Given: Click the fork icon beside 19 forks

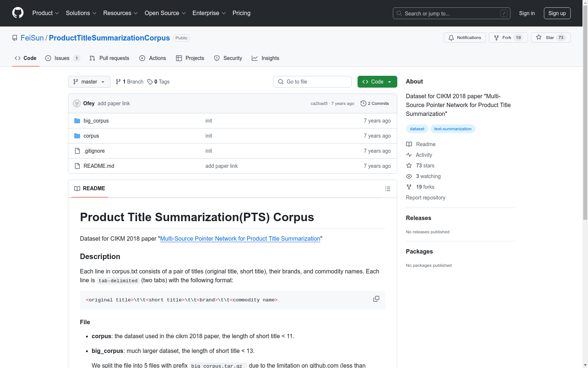Looking at the screenshot, I should pyautogui.click(x=409, y=187).
